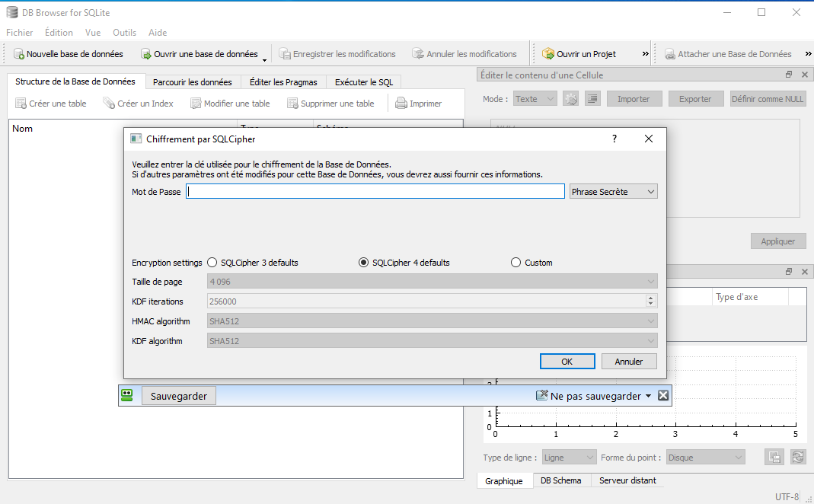Confirm encryption with the OK button
814x504 pixels.
click(567, 362)
